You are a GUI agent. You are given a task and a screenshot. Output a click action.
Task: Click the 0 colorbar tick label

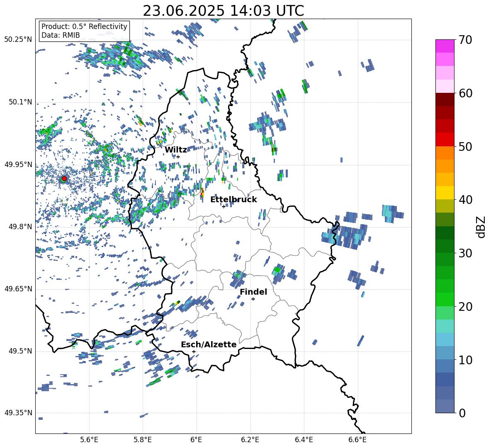(462, 413)
